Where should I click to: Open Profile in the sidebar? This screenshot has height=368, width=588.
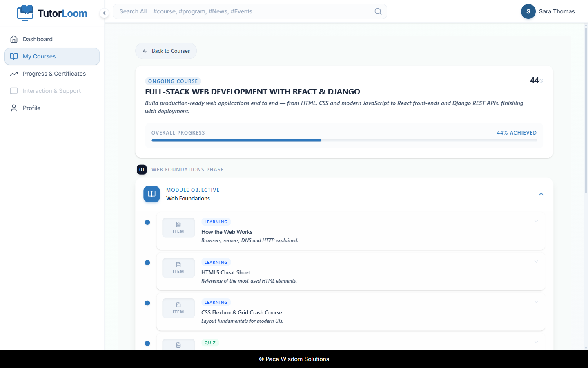pyautogui.click(x=52, y=108)
